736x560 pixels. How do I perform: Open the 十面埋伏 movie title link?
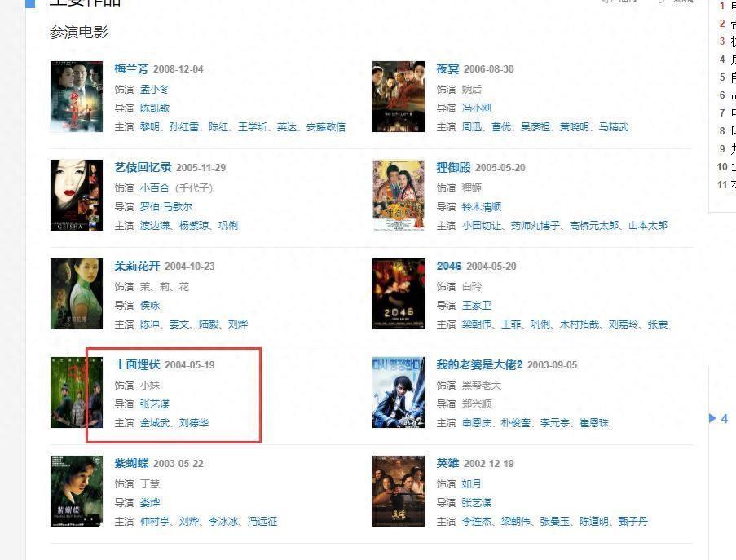(137, 364)
